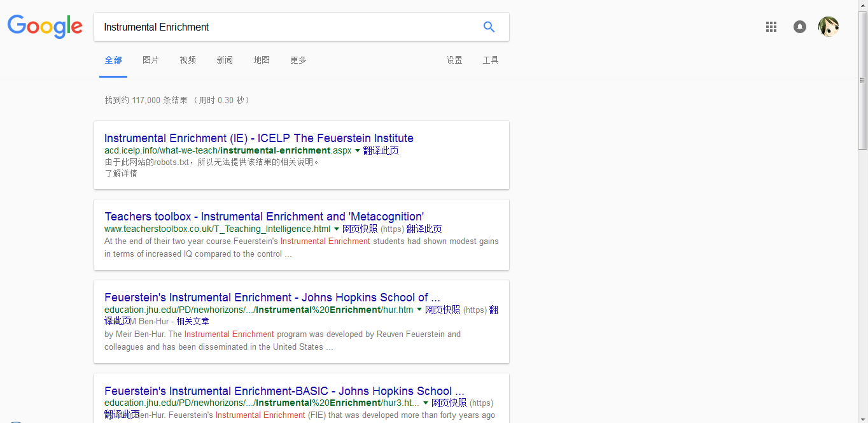868x423 pixels.
Task: Click the Google logo
Action: (45, 27)
